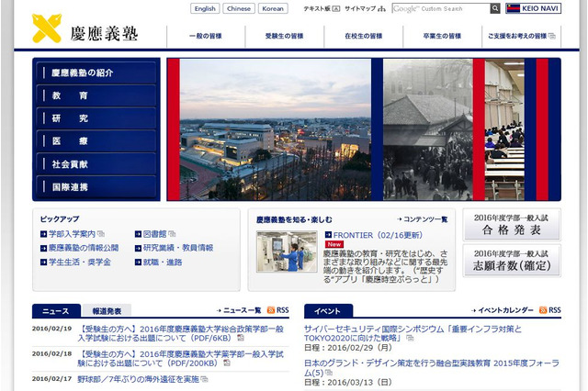
Task: Click the arrow icon beside 研究業績・教員情報
Action: (x=138, y=248)
